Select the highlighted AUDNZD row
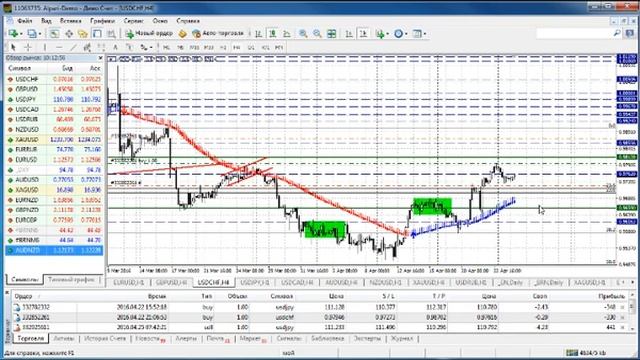The image size is (640, 360). pyautogui.click(x=54, y=250)
